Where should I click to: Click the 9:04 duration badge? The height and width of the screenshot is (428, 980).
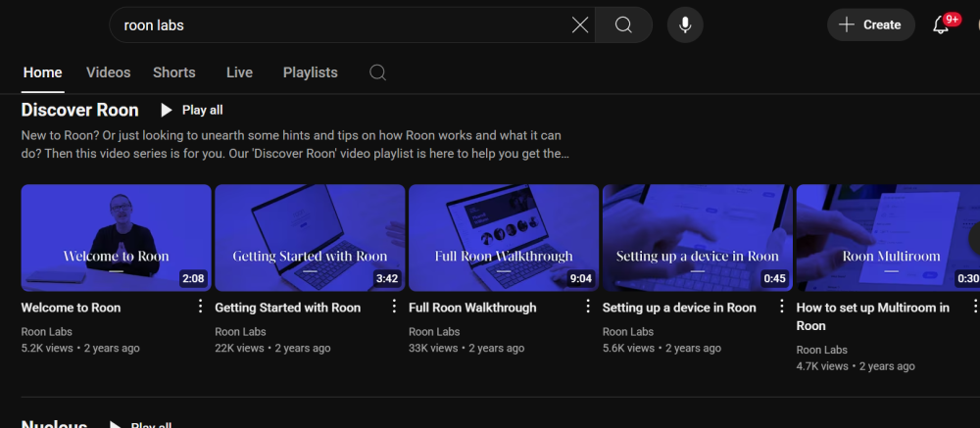coord(580,279)
